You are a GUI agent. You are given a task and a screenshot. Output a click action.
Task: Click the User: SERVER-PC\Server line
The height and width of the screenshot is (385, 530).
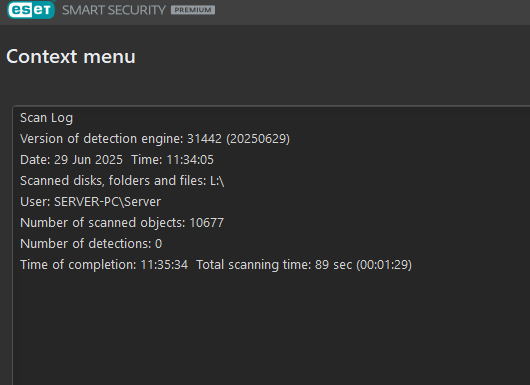[x=90, y=202]
